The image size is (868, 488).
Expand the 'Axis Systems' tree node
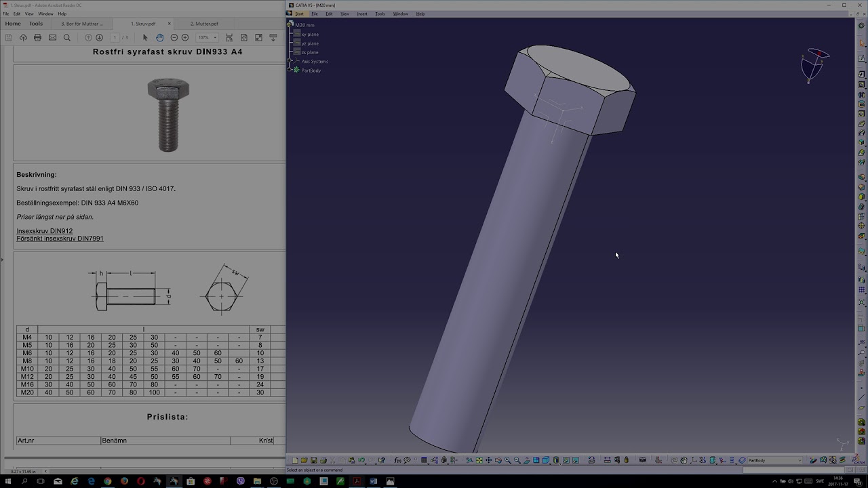click(290, 61)
